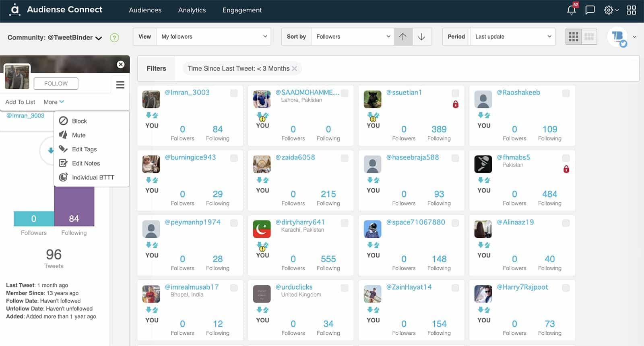The height and width of the screenshot is (346, 644).
Task: Click relationship icon on @dirtyharry641 card
Action: [x=262, y=247]
